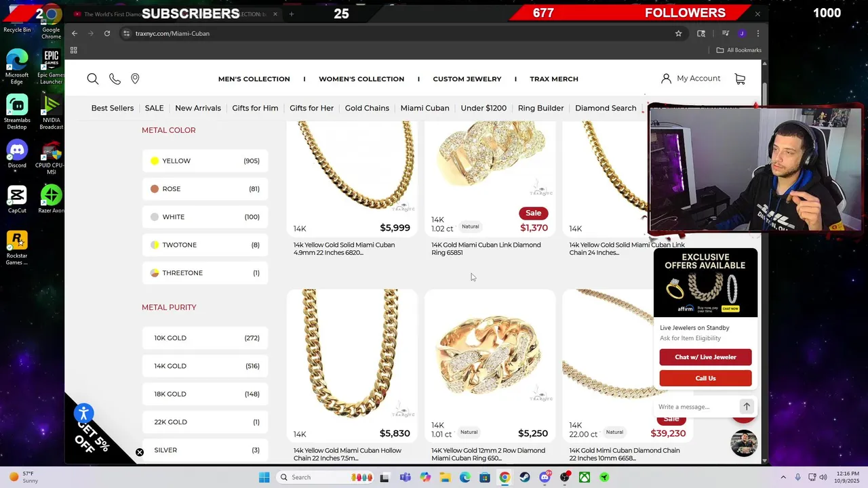
Task: Filter by 22K GOLD purity
Action: pos(205,422)
